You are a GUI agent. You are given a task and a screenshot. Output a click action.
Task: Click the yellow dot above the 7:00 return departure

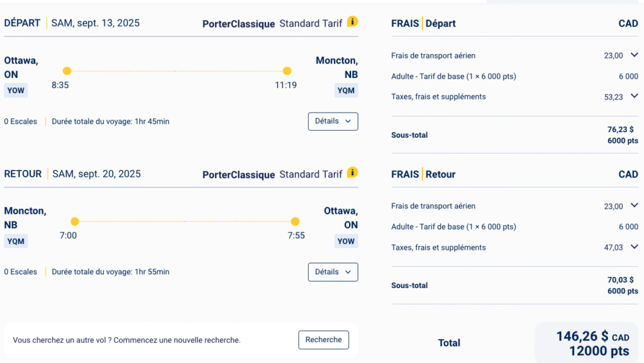(75, 221)
